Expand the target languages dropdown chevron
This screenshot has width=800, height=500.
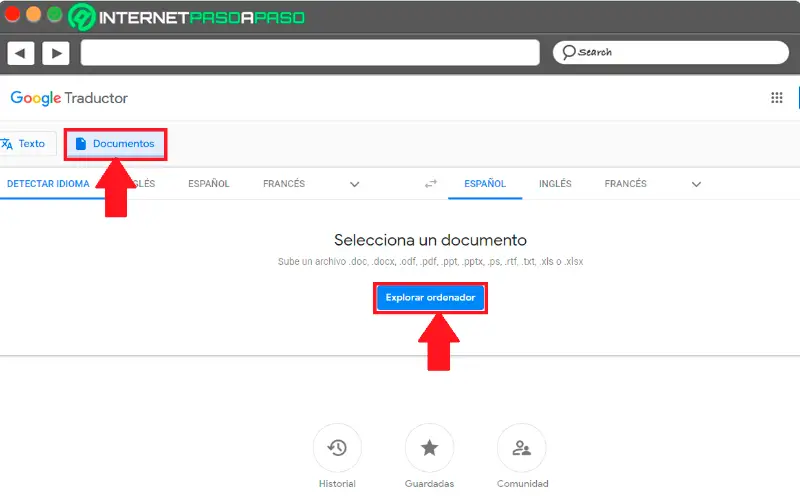696,184
